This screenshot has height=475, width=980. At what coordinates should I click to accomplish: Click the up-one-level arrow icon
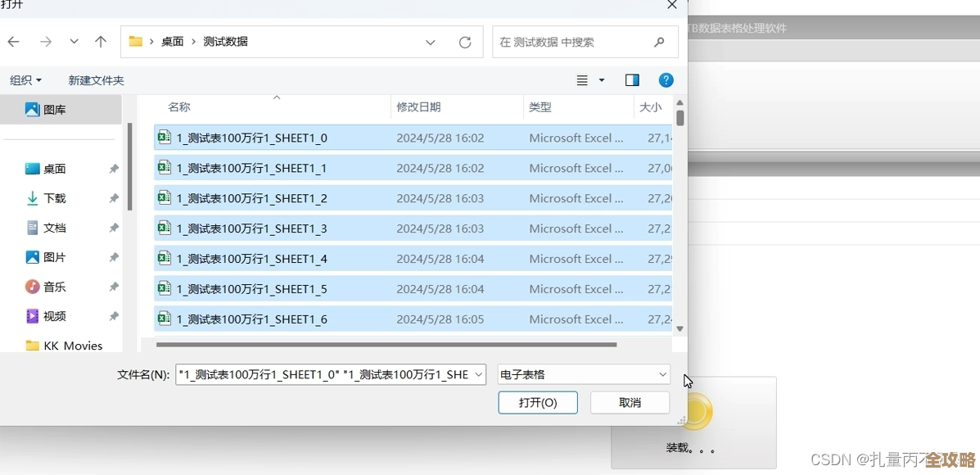[100, 42]
